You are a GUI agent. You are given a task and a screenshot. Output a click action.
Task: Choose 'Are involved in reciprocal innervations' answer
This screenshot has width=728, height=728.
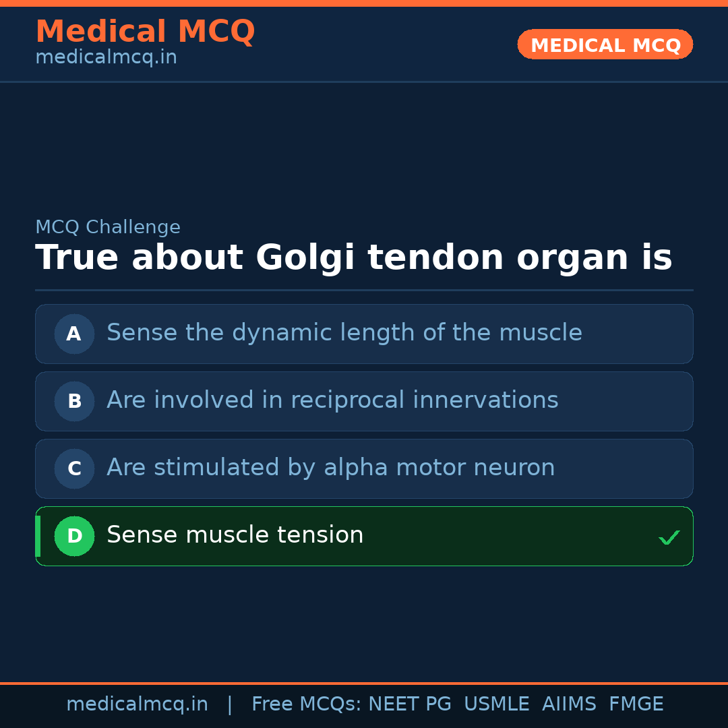(x=332, y=400)
